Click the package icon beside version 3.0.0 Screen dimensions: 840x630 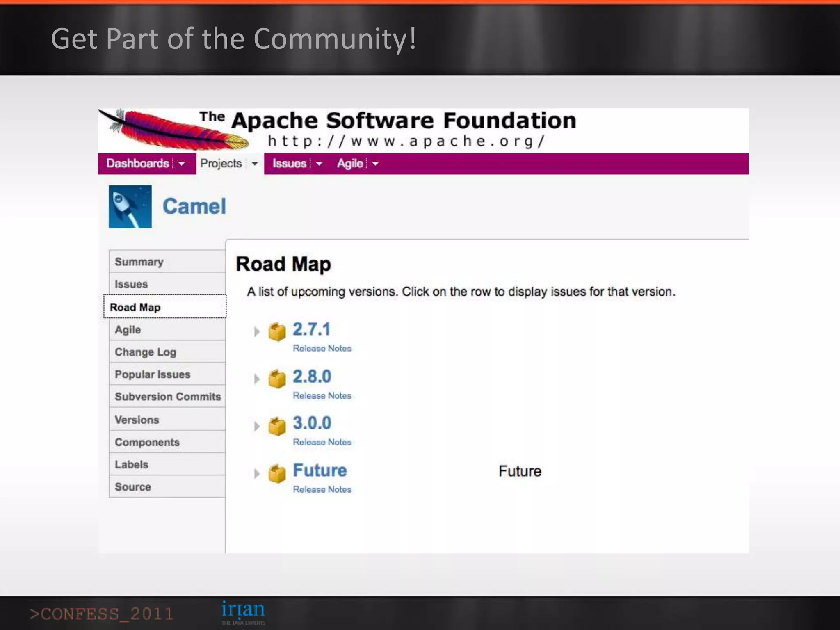[x=277, y=426]
